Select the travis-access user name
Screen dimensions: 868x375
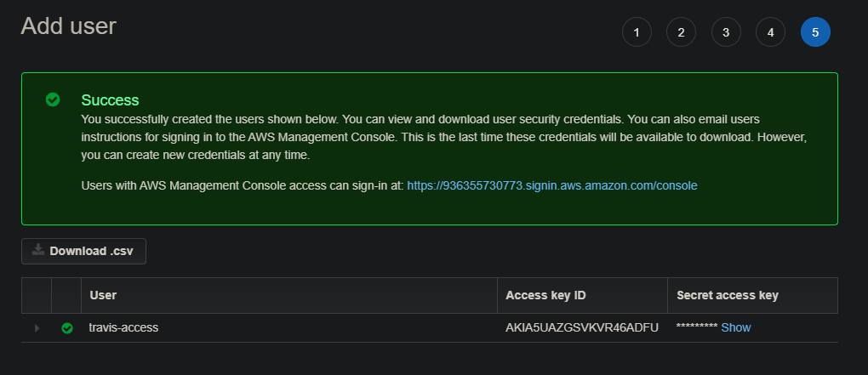[123, 327]
